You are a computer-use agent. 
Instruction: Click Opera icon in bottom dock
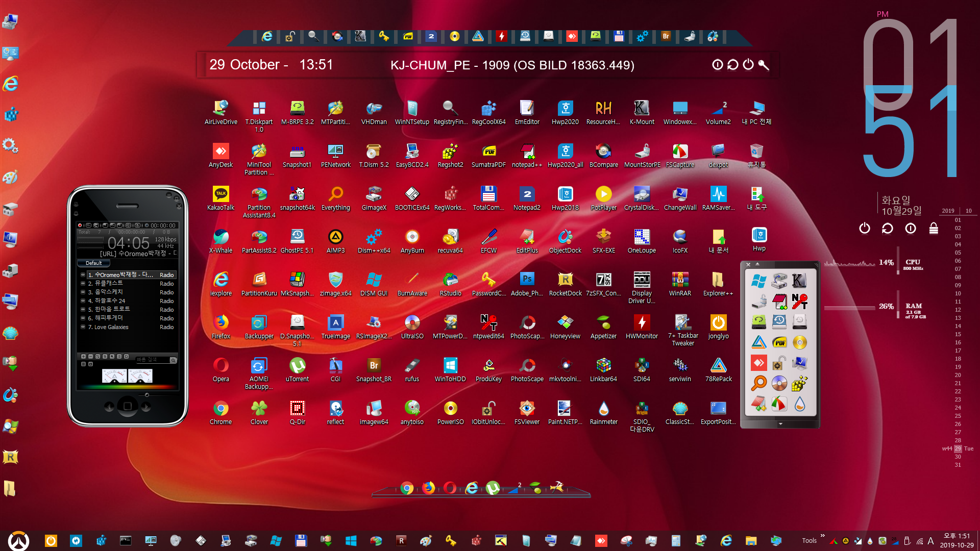[450, 488]
